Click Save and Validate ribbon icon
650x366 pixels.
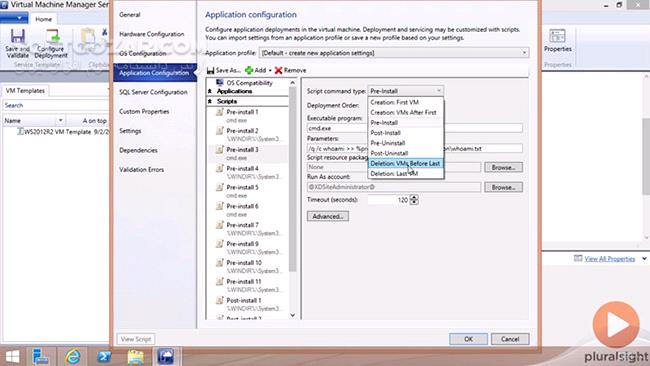[x=17, y=37]
